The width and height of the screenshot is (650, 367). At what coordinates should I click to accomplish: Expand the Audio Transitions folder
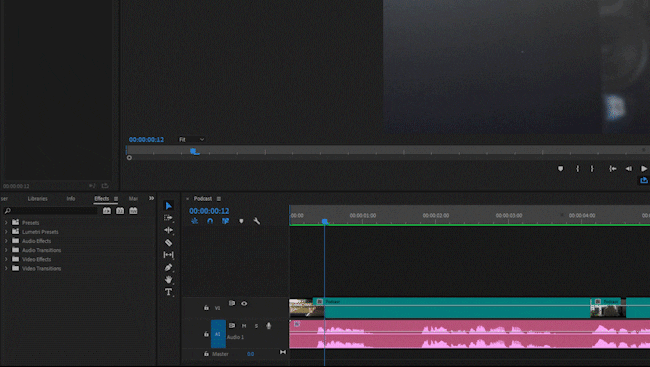pyautogui.click(x=6, y=250)
